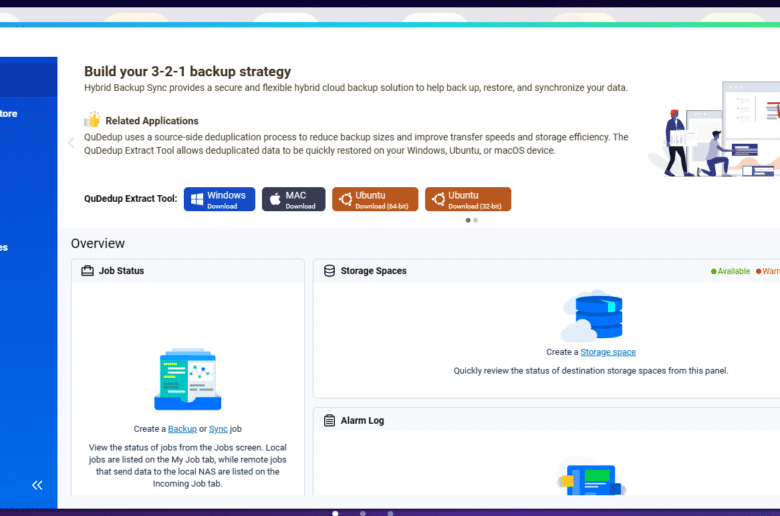
Task: Select the first desktop page dot
Action: tap(335, 513)
